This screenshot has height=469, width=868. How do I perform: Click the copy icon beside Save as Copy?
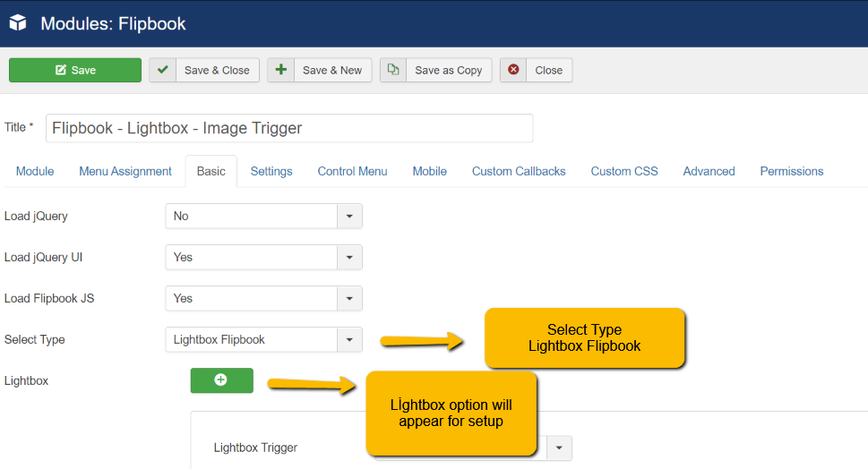393,70
